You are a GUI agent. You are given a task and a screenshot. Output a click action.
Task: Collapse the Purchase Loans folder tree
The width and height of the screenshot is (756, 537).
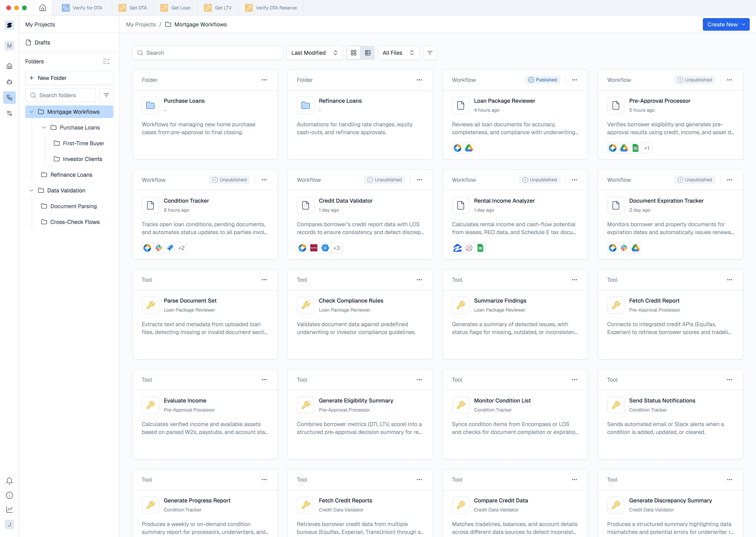click(x=44, y=128)
